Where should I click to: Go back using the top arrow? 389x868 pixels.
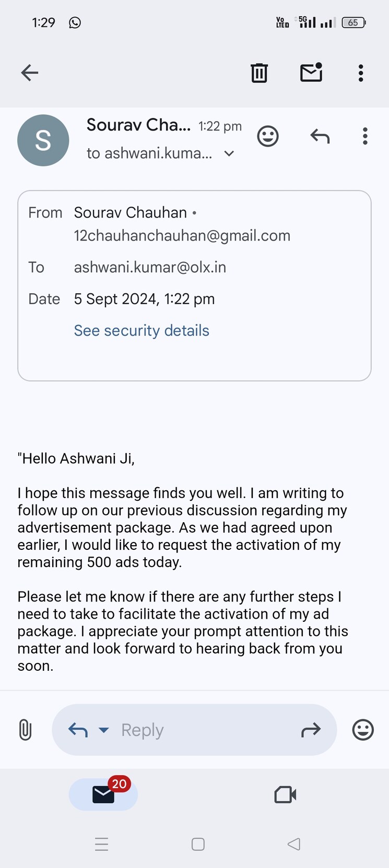click(x=30, y=73)
